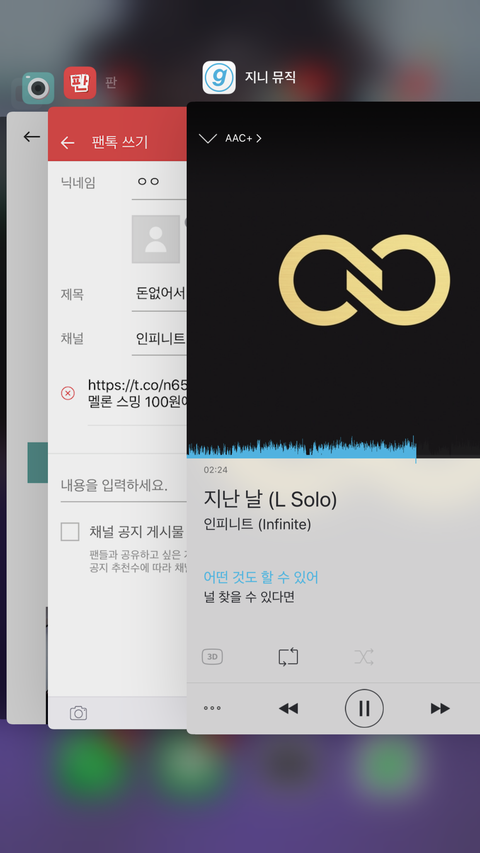
Task: Click the waveform progress bar
Action: click(333, 448)
